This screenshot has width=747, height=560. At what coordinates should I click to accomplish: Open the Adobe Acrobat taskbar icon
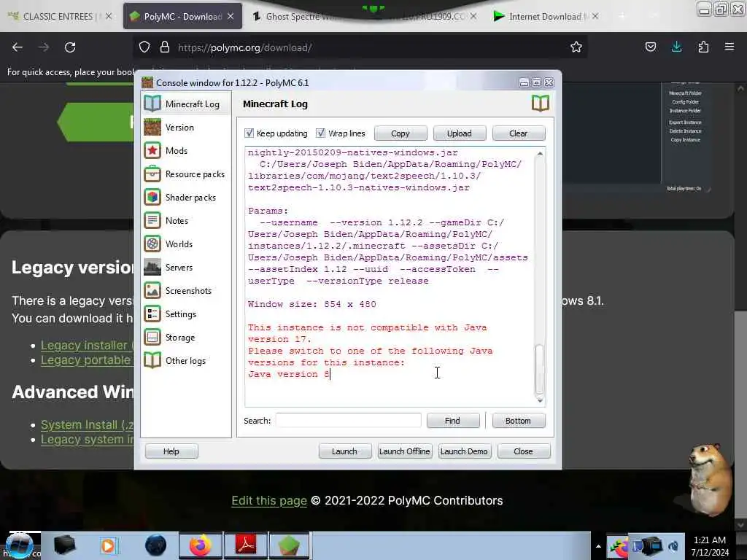[x=246, y=545]
